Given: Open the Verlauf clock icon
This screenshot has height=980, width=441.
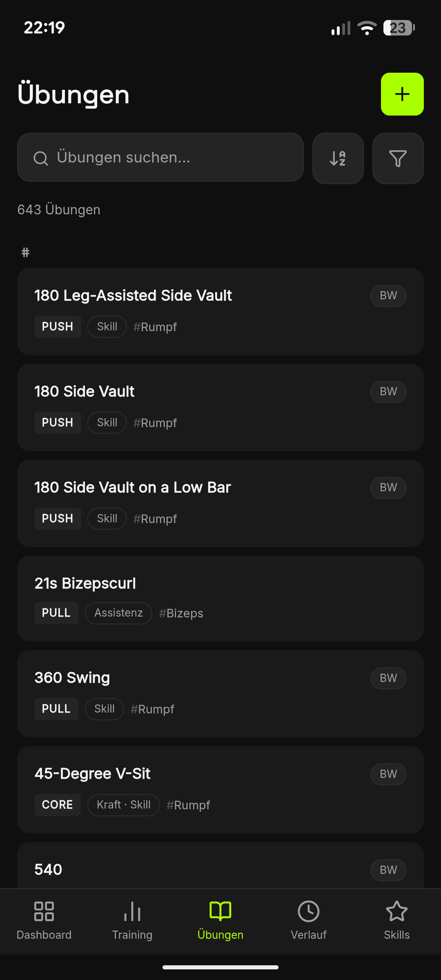Looking at the screenshot, I should [309, 911].
